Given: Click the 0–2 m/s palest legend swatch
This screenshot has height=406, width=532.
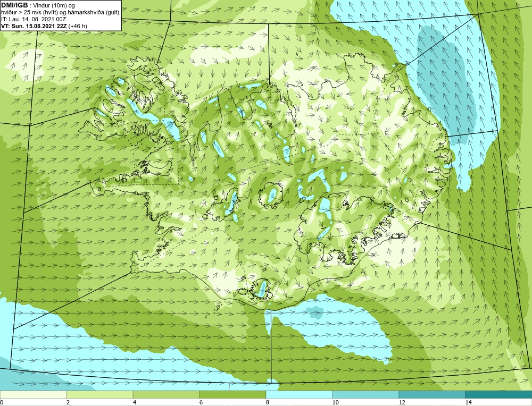Looking at the screenshot, I should coord(33,394).
